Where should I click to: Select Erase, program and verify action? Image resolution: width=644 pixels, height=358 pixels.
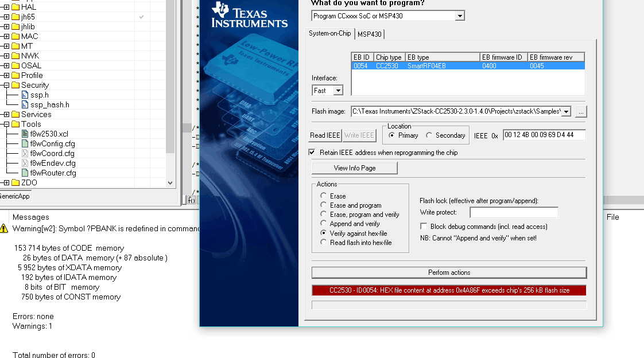(x=324, y=215)
